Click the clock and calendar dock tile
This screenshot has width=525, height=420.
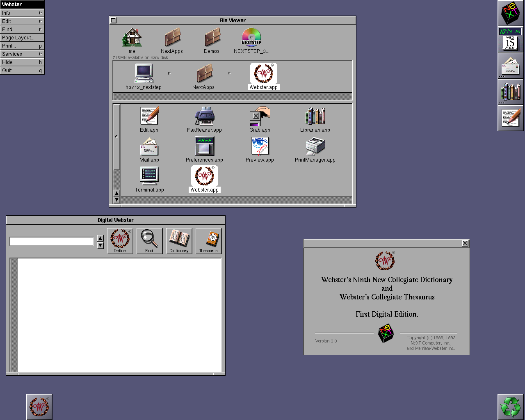tap(511, 39)
